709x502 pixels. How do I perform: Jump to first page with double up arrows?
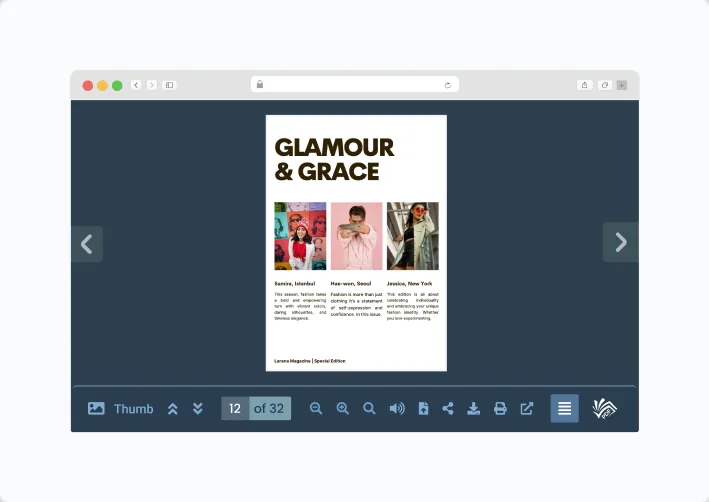(x=173, y=409)
